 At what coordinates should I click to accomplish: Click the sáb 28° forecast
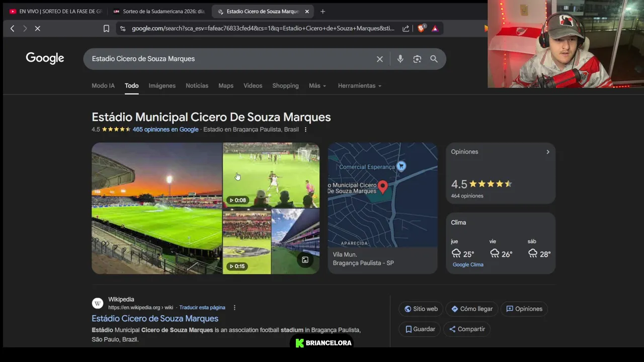coord(539,249)
